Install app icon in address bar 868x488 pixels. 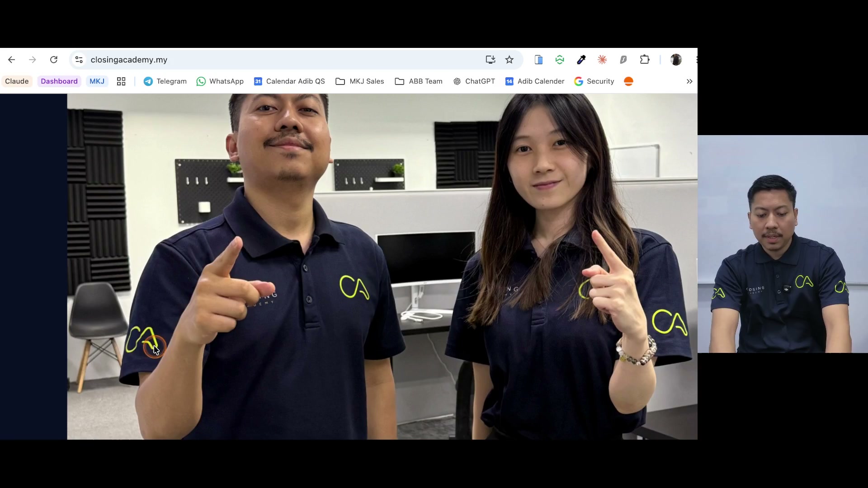pyautogui.click(x=490, y=60)
